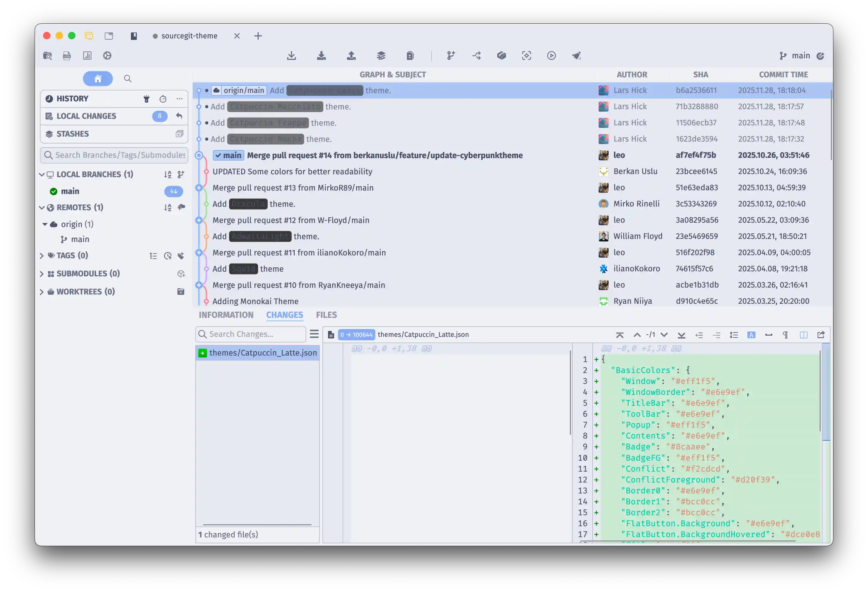Image resolution: width=868 pixels, height=592 pixels.
Task: Click the add remote icon
Action: coord(181,207)
